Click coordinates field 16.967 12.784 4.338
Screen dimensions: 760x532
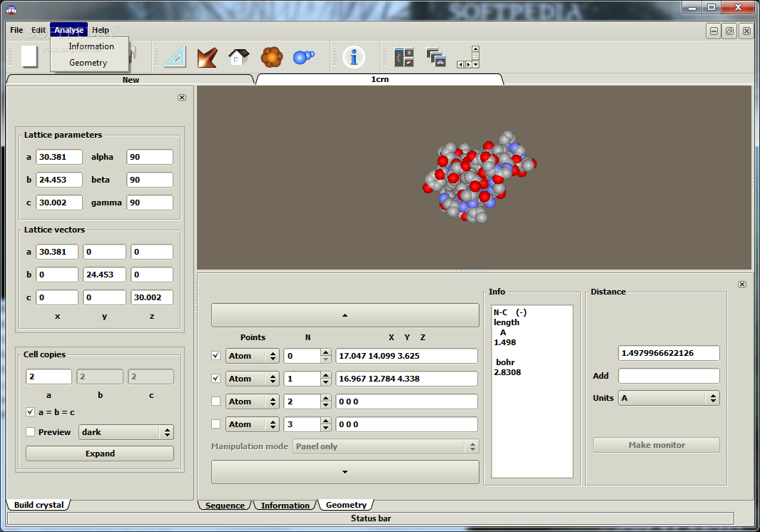(x=407, y=379)
